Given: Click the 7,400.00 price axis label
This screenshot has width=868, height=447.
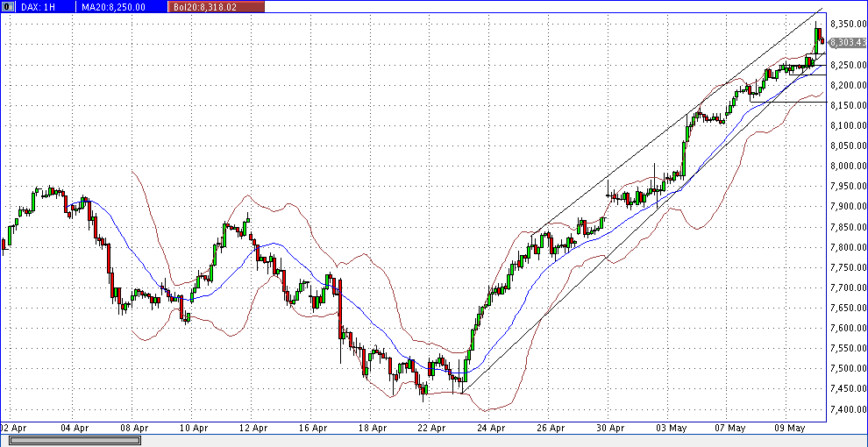Looking at the screenshot, I should (848, 409).
